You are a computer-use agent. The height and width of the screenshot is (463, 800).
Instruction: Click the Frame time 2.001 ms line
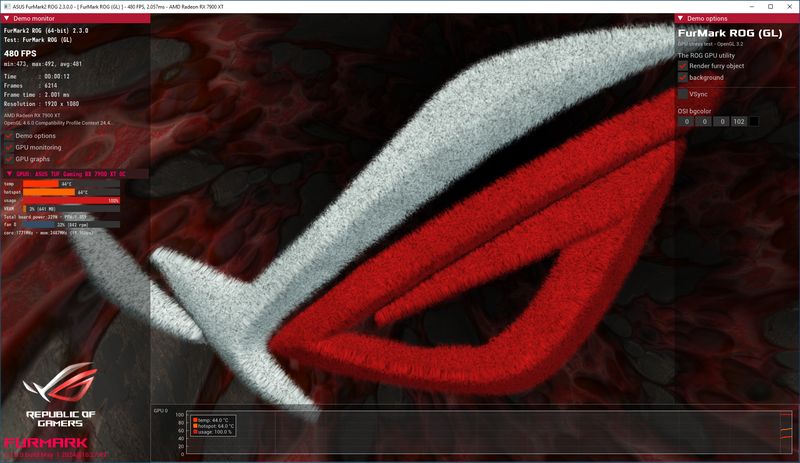[x=37, y=94]
